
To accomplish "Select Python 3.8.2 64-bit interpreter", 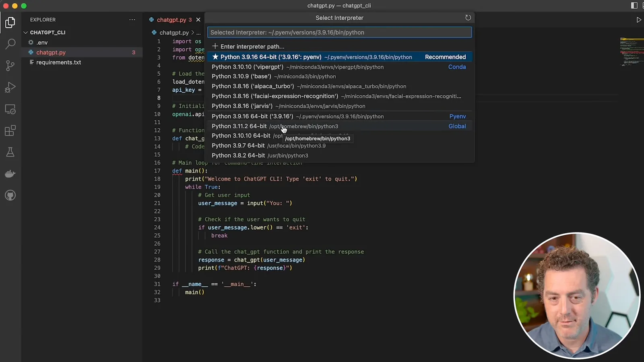I will (x=339, y=156).
